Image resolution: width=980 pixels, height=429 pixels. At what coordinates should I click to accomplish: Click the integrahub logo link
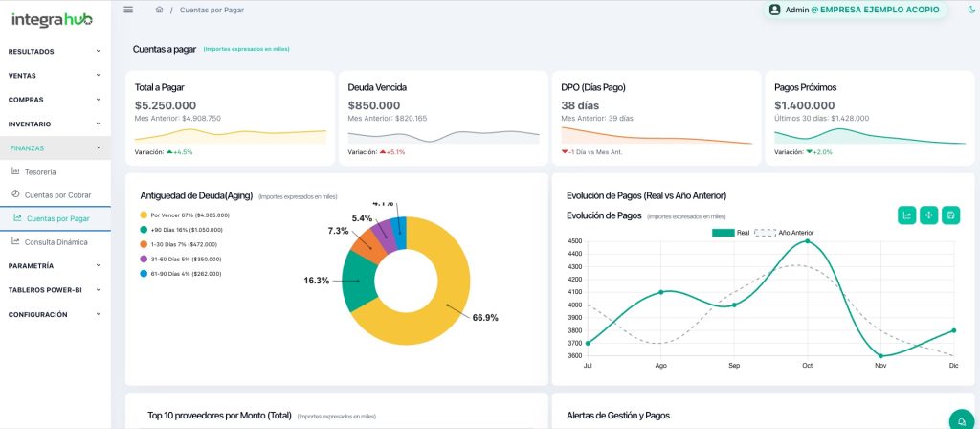pos(54,18)
